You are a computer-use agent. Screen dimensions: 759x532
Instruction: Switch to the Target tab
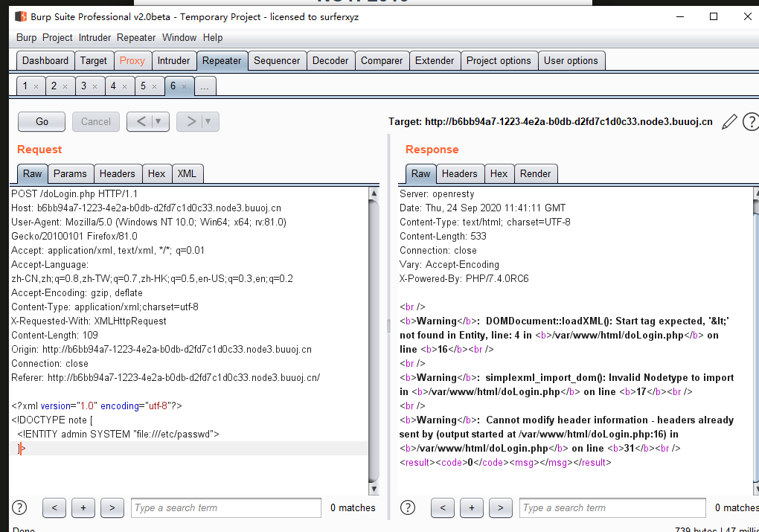pos(94,61)
